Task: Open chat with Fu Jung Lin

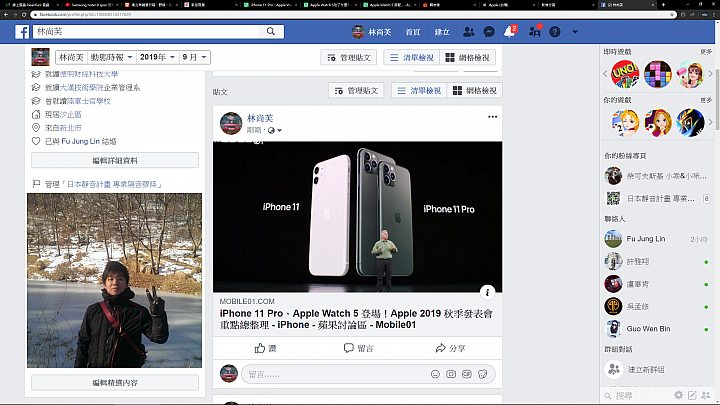Action: coord(657,239)
